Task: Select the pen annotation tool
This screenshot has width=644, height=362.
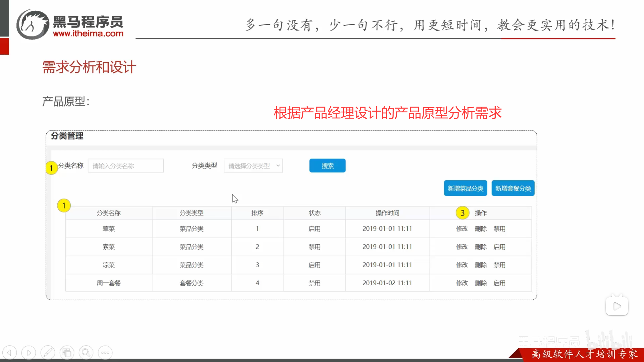Action: (48, 352)
